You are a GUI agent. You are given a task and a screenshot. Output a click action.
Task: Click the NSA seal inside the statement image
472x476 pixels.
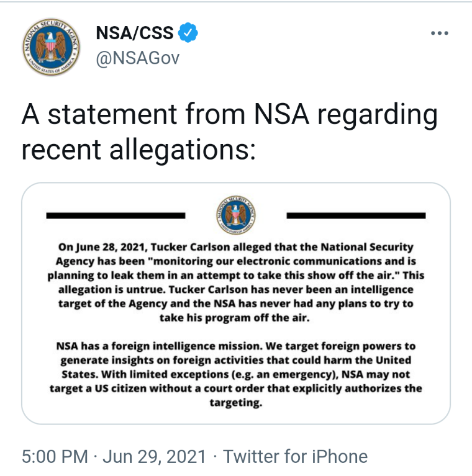coord(236,215)
